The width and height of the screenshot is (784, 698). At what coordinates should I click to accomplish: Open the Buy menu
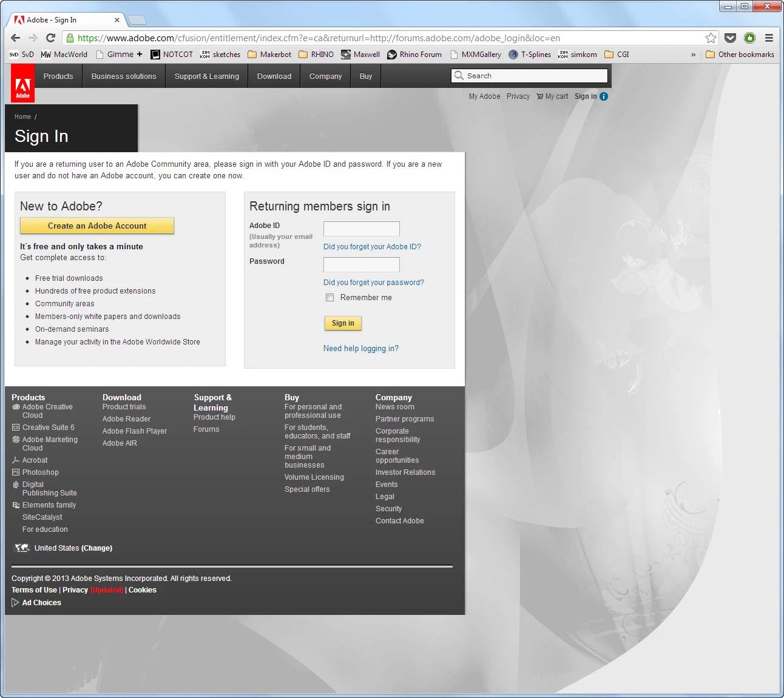pos(366,76)
